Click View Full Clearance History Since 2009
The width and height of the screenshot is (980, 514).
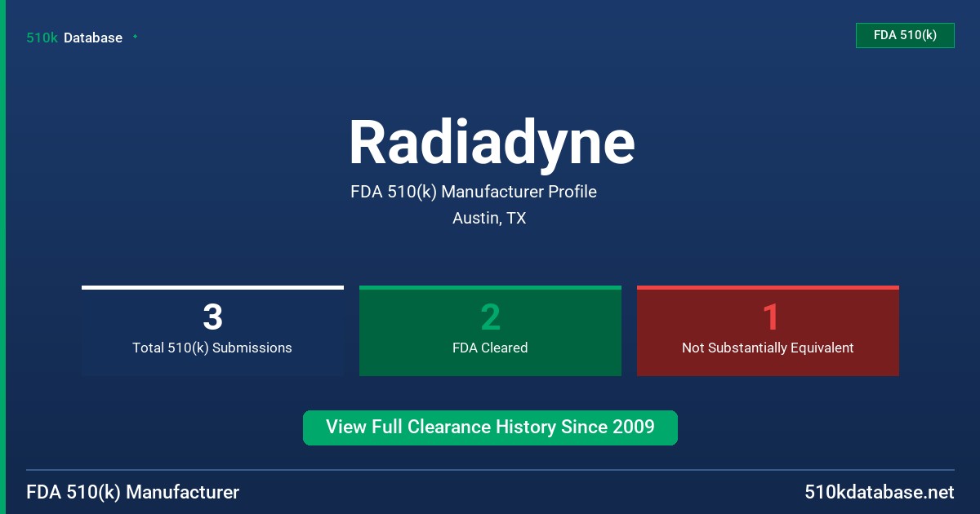click(490, 428)
